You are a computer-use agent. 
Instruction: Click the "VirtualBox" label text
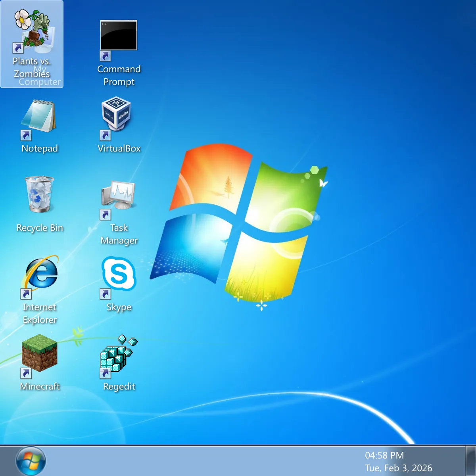coord(119,148)
